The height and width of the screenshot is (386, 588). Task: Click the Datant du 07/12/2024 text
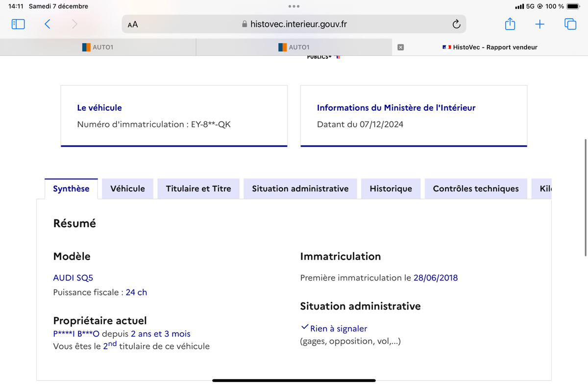point(360,124)
